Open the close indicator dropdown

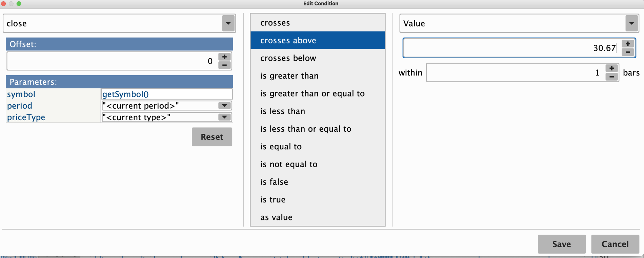tap(228, 23)
